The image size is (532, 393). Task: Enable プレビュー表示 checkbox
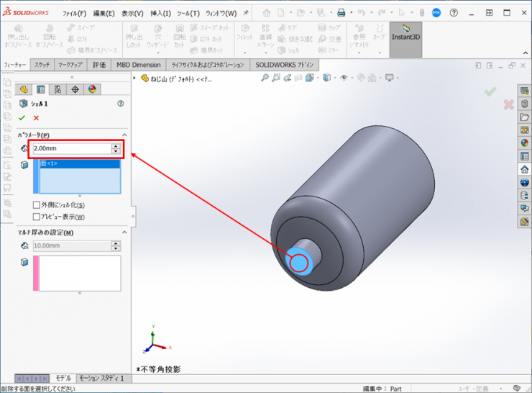coord(37,217)
